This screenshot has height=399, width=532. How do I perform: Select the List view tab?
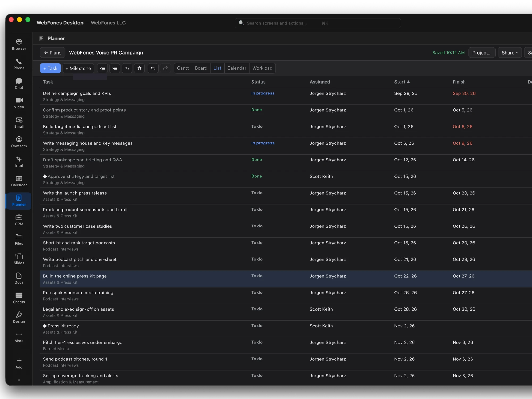217,68
